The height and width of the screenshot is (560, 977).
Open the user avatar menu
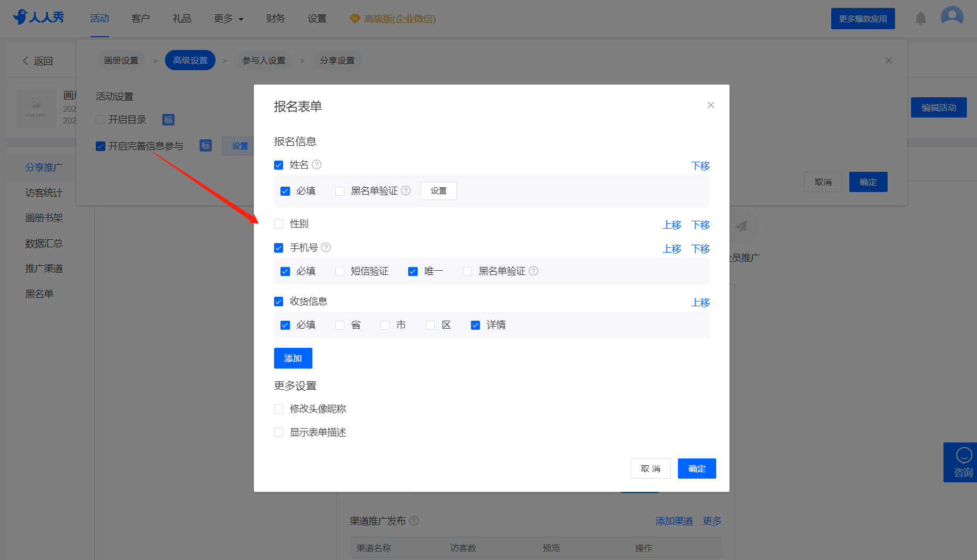coord(952,17)
